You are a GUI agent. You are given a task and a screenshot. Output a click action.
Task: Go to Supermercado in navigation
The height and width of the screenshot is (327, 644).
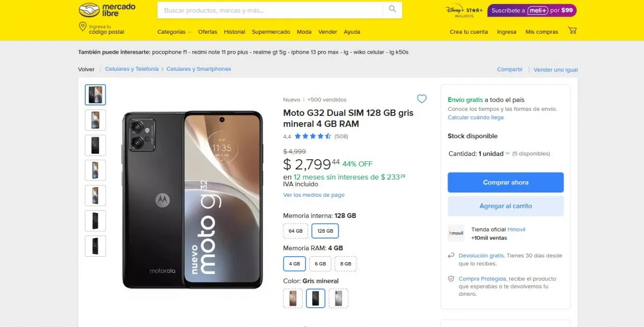point(271,32)
